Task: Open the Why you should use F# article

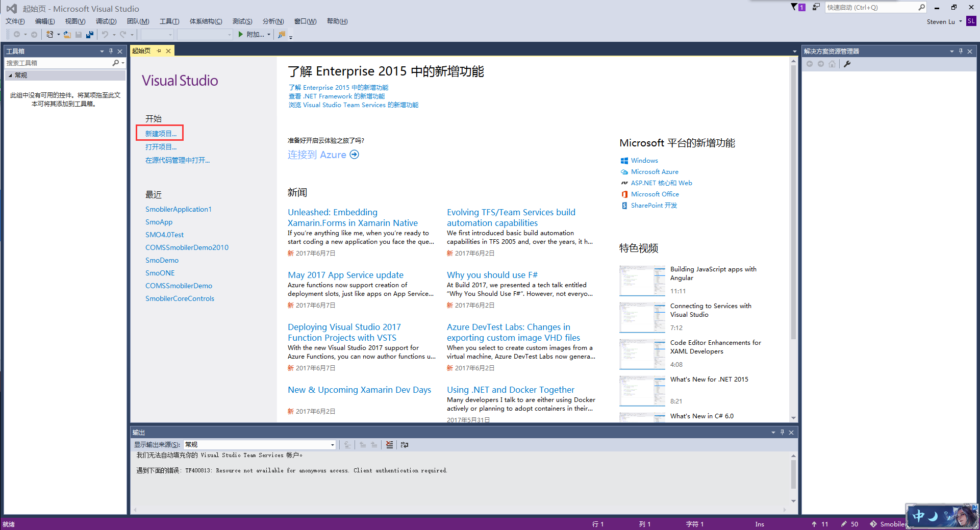Action: [492, 275]
